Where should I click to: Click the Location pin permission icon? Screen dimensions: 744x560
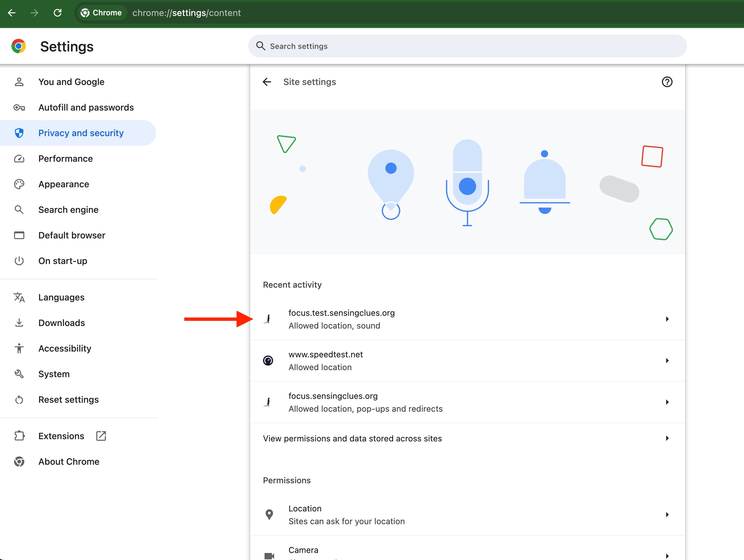tap(269, 514)
